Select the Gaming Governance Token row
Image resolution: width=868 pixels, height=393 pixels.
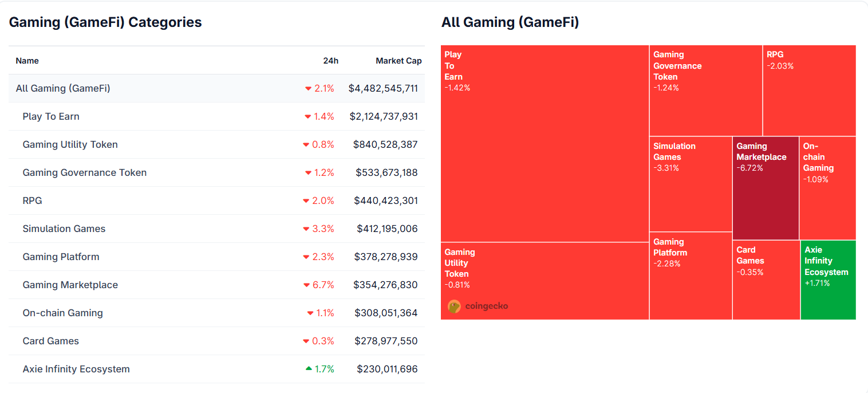tap(84, 172)
